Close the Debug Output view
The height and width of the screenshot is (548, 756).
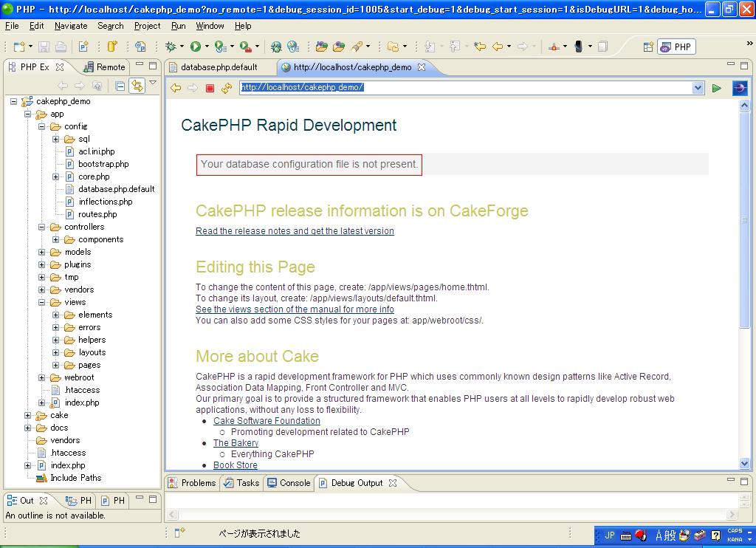tap(393, 483)
